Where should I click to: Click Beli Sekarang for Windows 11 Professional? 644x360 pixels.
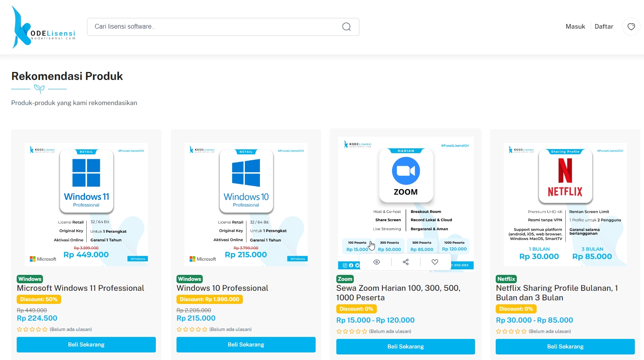[x=86, y=344]
